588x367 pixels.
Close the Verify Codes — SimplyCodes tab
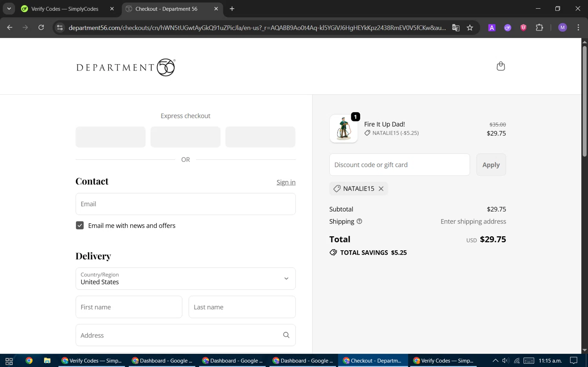tap(112, 9)
